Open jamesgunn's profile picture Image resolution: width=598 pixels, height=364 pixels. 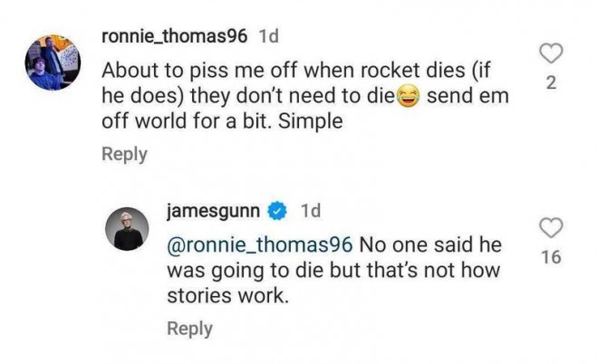coord(128,229)
